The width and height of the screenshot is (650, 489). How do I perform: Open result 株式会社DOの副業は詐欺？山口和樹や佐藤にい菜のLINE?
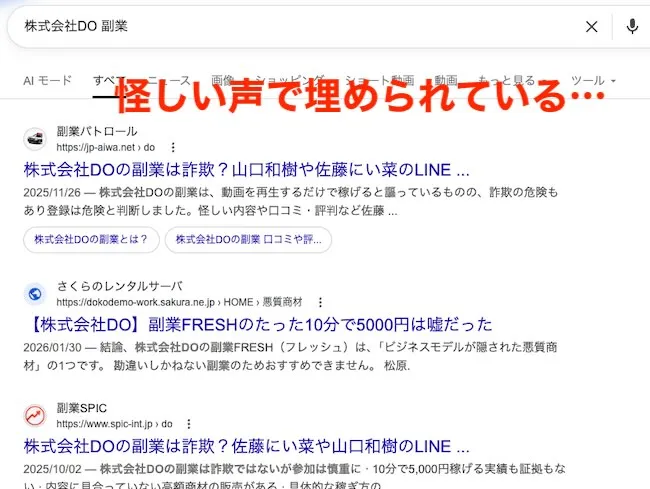coord(246,170)
